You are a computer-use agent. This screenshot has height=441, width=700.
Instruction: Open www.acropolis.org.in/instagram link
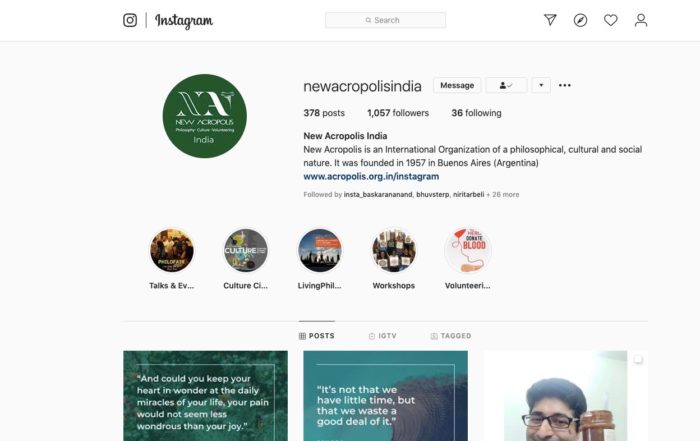pos(371,176)
